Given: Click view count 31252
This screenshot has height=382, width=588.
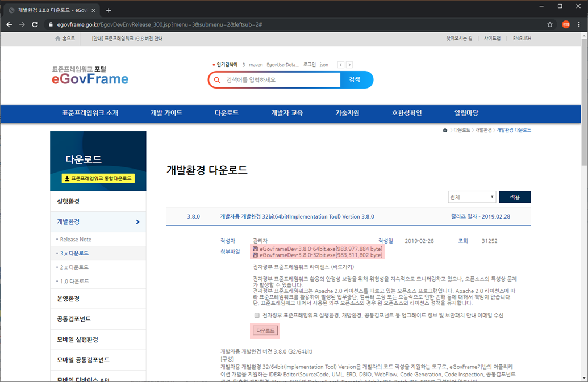Looking at the screenshot, I should (x=490, y=241).
